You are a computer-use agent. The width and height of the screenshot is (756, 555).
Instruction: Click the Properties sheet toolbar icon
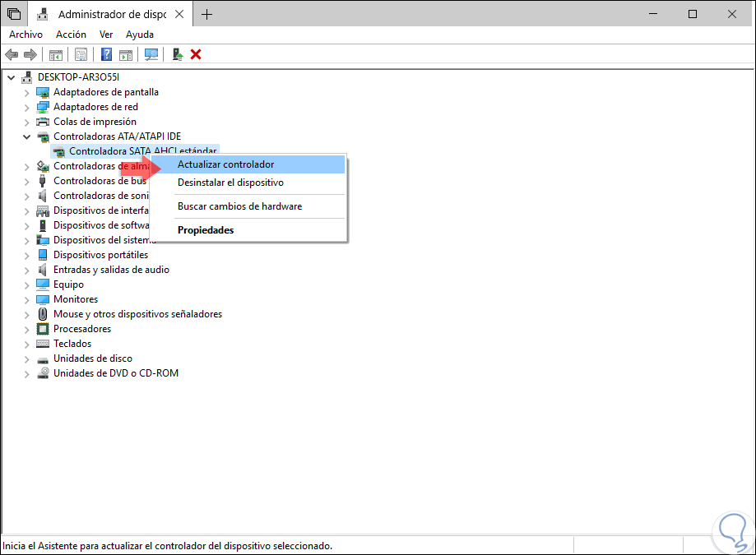pos(81,55)
